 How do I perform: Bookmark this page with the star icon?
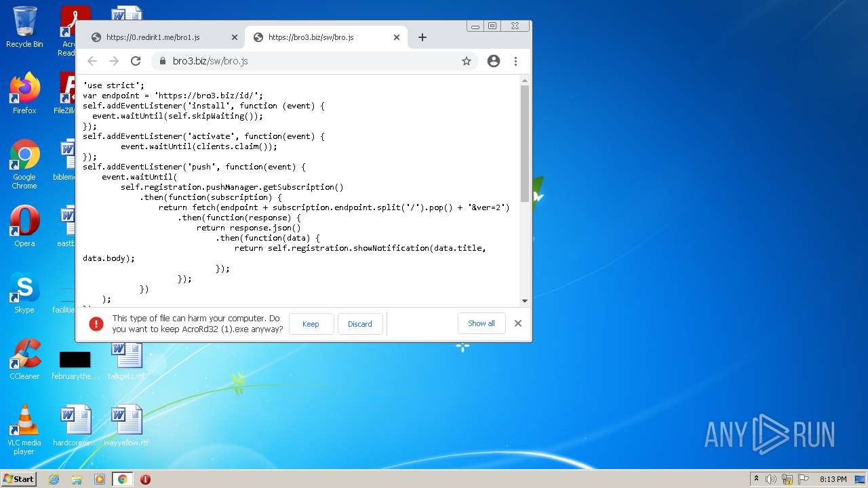coord(467,61)
